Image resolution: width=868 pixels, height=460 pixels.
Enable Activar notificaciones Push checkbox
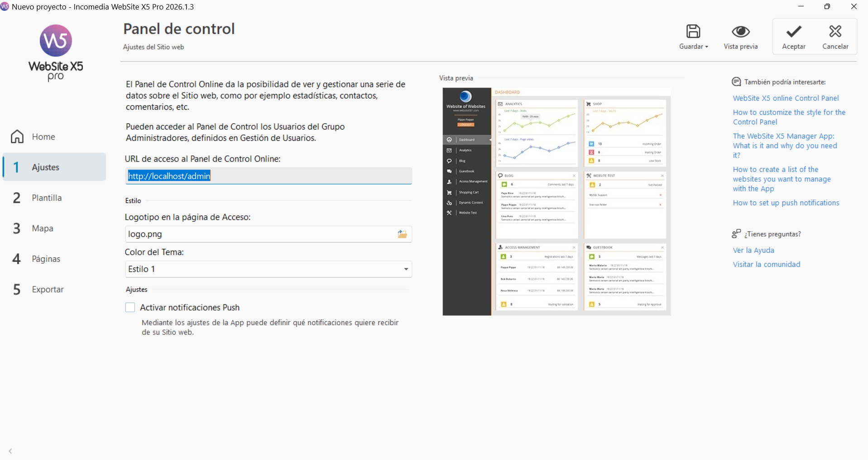point(130,308)
